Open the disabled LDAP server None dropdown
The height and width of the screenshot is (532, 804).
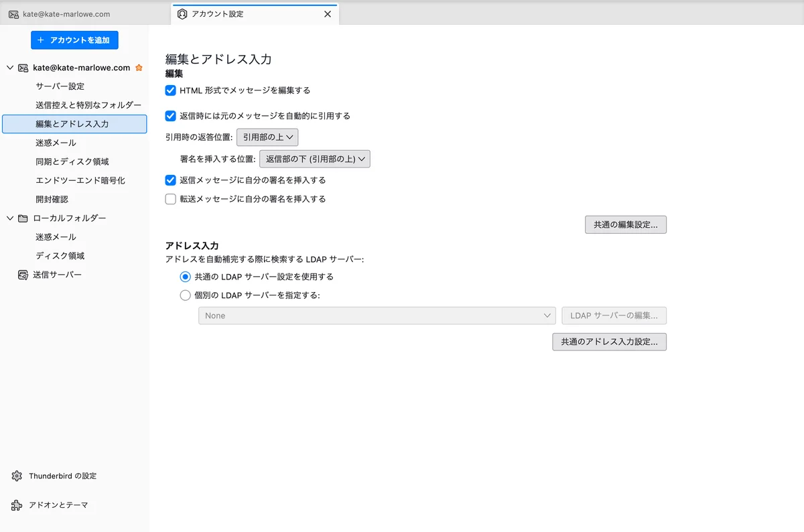click(377, 316)
